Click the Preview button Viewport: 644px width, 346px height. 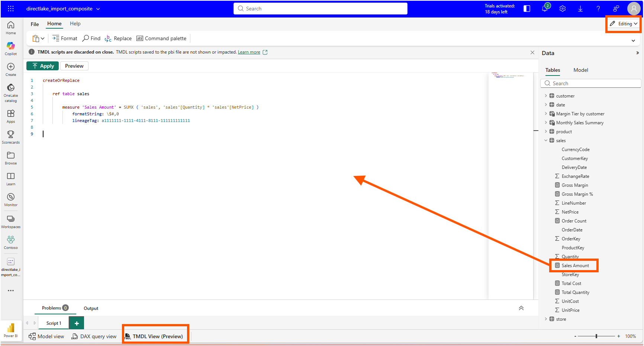coord(74,66)
